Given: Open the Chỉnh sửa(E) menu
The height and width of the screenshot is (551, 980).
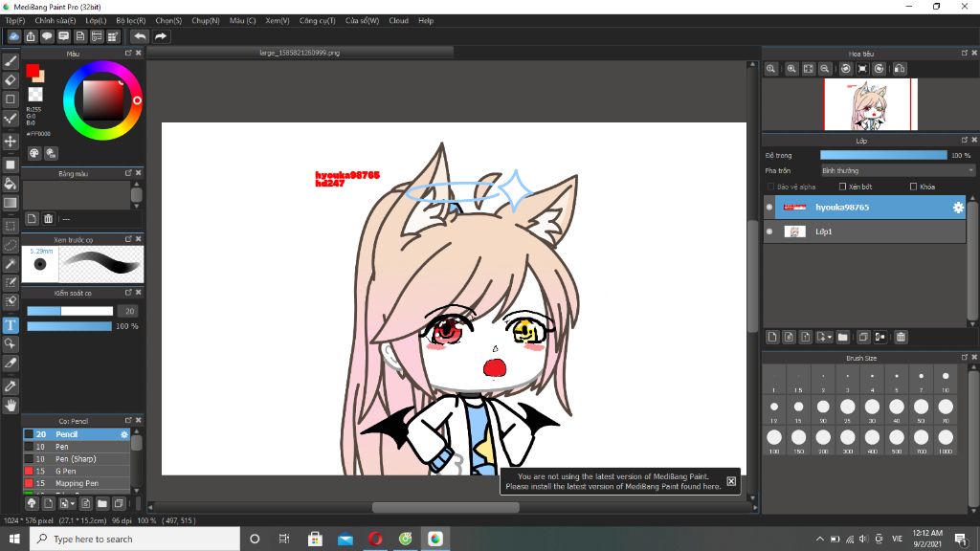Looking at the screenshot, I should [x=55, y=21].
